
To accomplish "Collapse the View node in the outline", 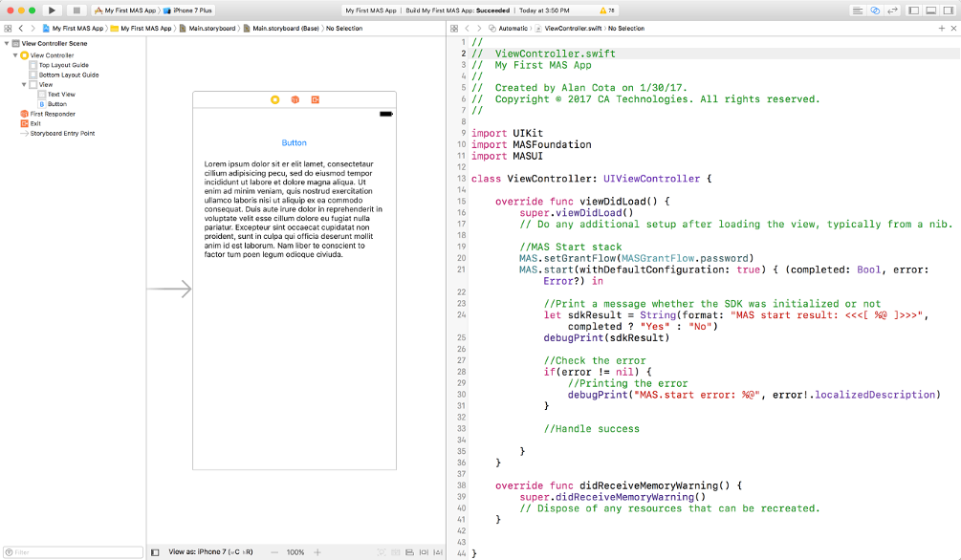I will (x=24, y=84).
